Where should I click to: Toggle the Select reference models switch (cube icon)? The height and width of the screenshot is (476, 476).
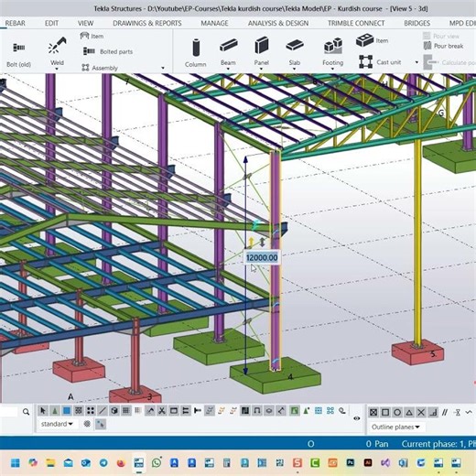click(x=114, y=411)
